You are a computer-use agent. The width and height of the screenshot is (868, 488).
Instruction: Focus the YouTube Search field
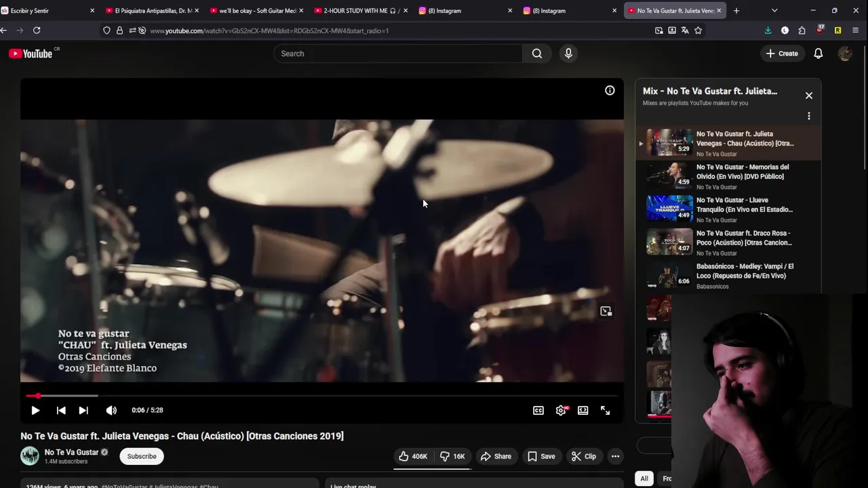398,54
